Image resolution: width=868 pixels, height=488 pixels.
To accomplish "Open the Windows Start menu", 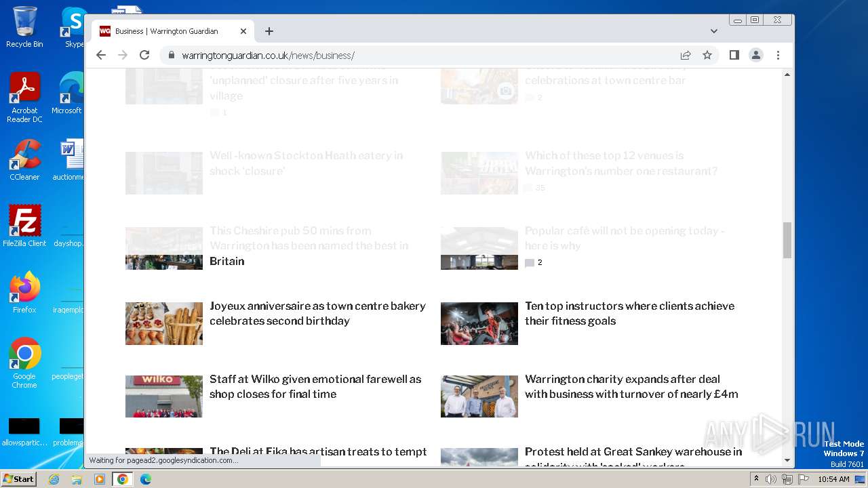I will [x=18, y=479].
